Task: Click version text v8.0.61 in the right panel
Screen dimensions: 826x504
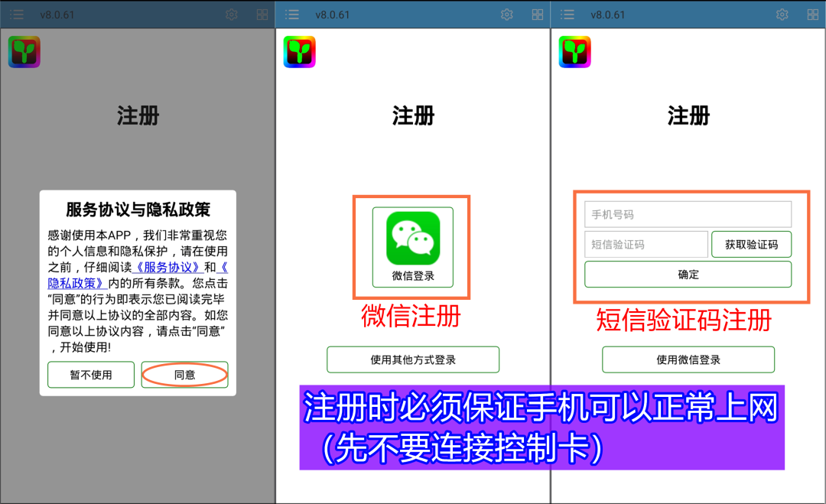Action: tap(608, 15)
